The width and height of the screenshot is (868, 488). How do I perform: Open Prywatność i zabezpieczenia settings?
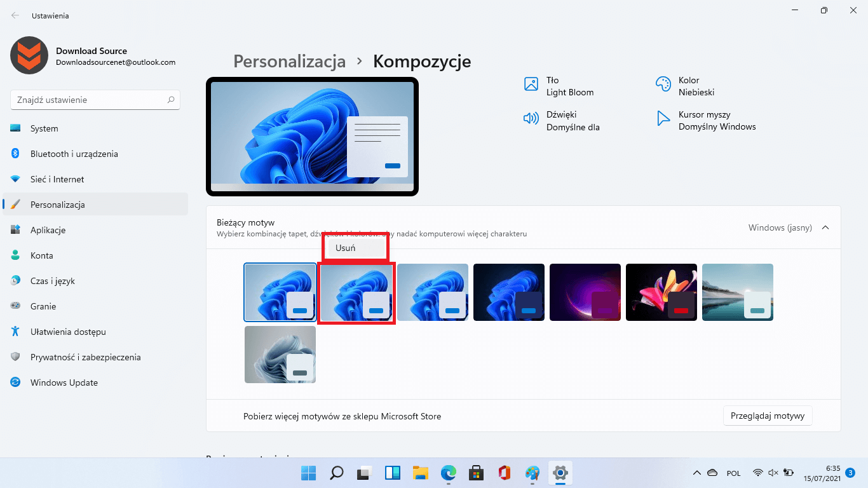tap(95, 357)
